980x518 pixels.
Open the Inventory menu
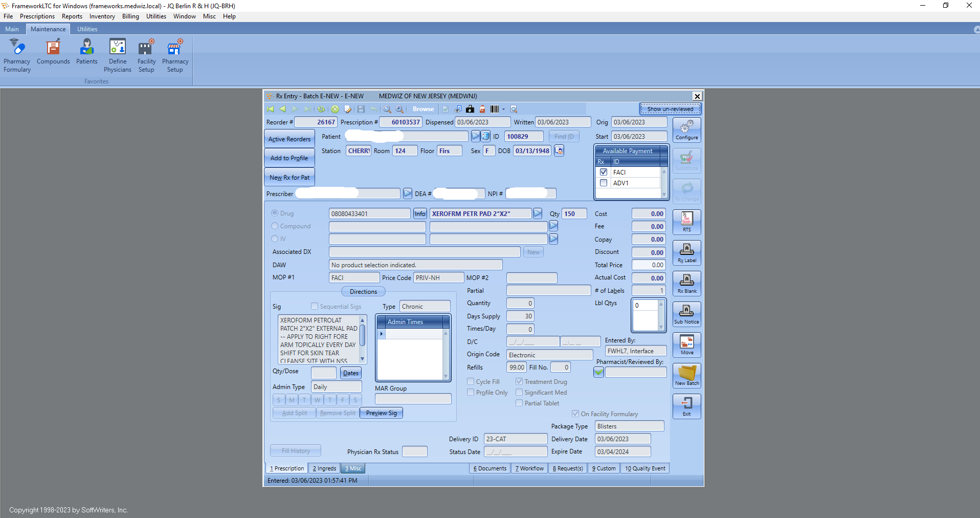click(102, 16)
